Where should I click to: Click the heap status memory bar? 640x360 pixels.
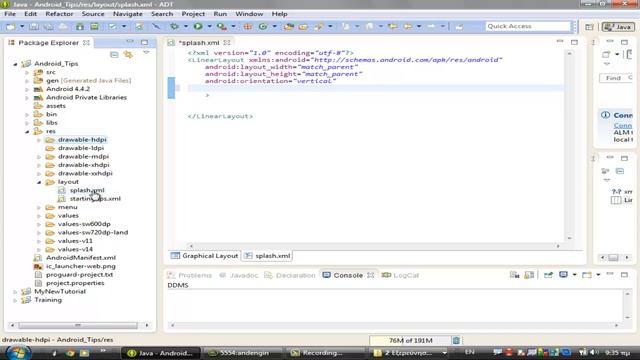click(x=410, y=340)
